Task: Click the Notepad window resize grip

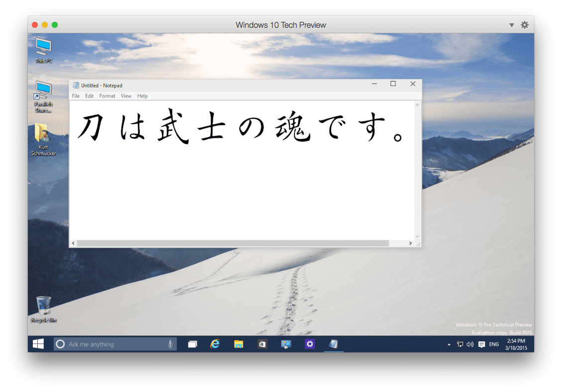Action: point(418,244)
